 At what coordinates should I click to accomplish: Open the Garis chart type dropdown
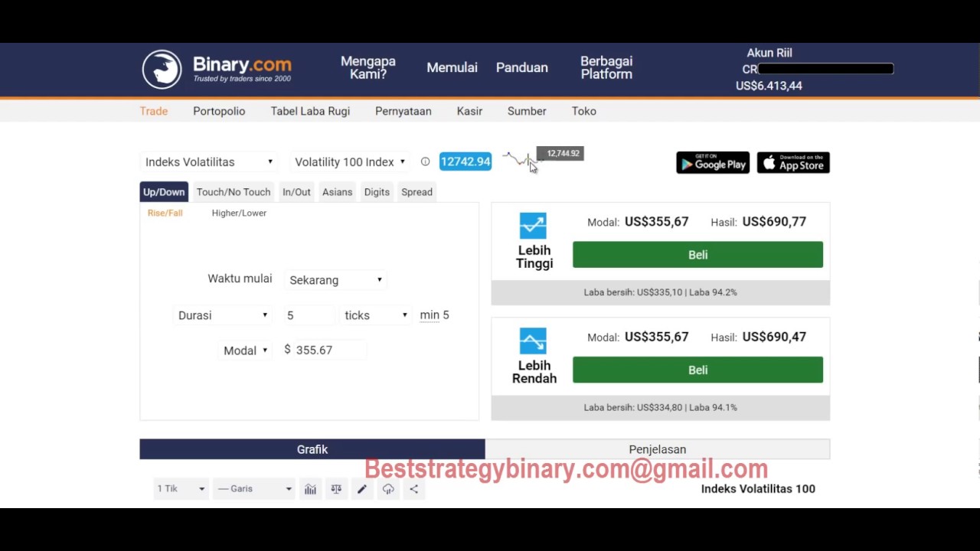254,489
